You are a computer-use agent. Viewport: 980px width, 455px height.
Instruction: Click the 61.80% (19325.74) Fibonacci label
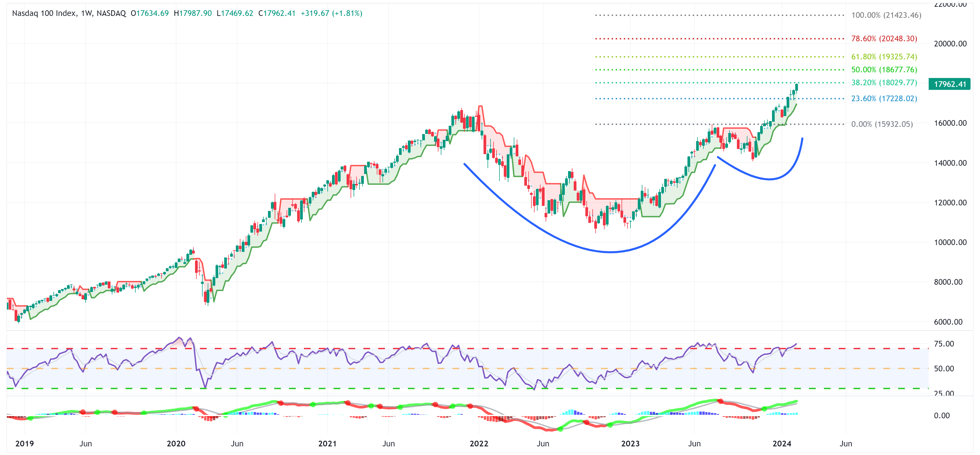(884, 57)
